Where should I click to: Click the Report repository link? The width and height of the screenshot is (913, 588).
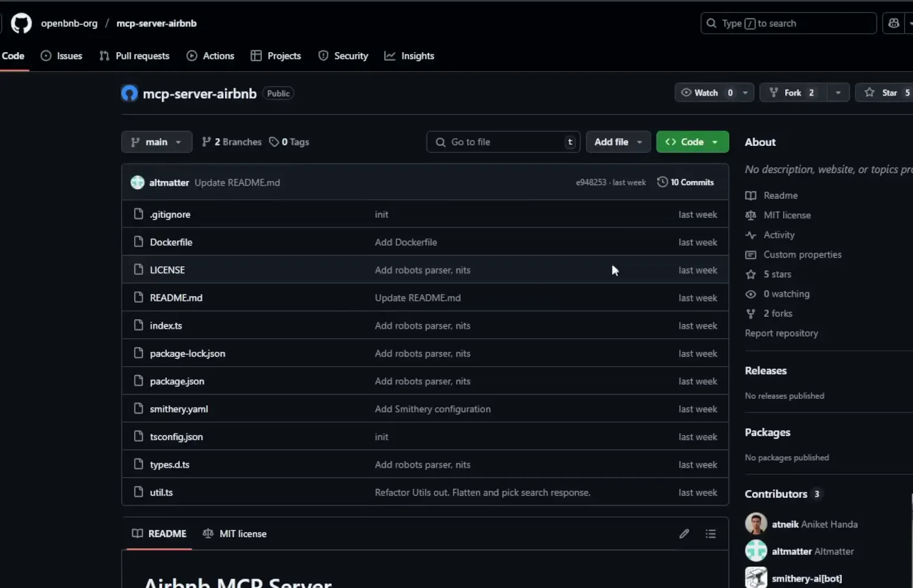coord(781,333)
